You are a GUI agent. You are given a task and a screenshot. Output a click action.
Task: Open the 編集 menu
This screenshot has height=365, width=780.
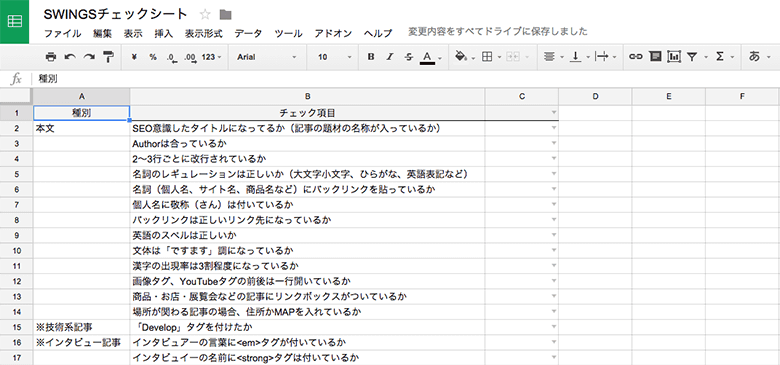click(102, 33)
